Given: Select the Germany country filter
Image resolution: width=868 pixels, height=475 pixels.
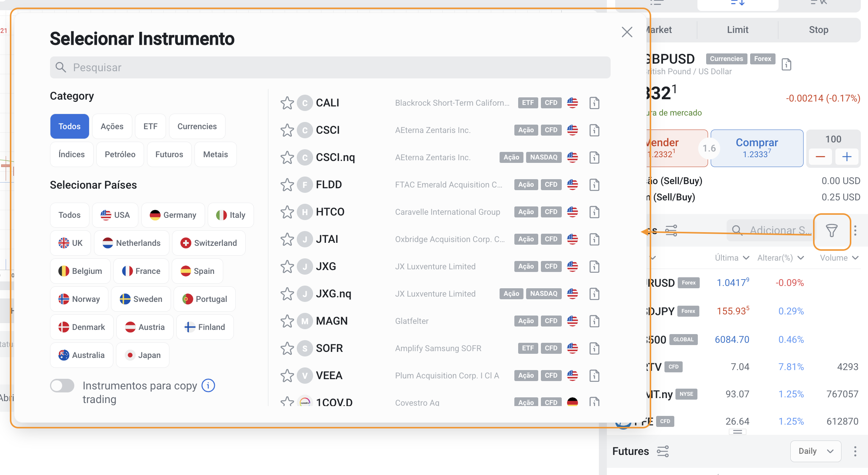Looking at the screenshot, I should pos(173,215).
